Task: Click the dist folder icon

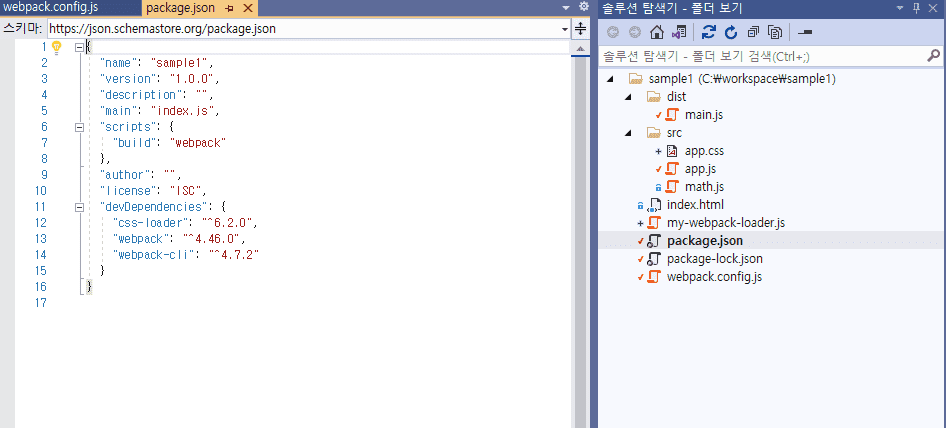Action: coord(653,97)
